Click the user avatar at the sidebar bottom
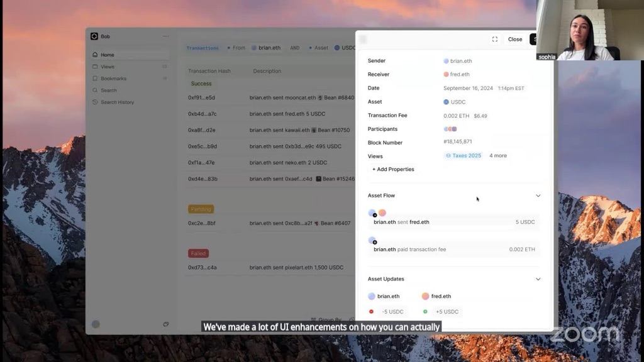The width and height of the screenshot is (644, 362). click(x=96, y=324)
